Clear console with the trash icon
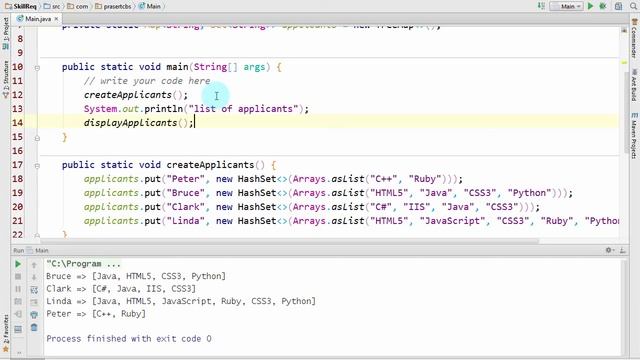Viewport: 640px width, 360px height. click(34, 327)
